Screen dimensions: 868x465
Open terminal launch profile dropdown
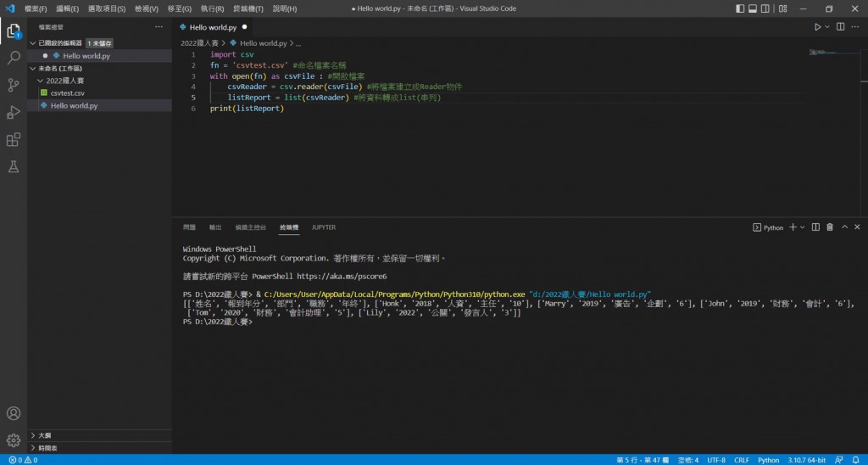802,227
